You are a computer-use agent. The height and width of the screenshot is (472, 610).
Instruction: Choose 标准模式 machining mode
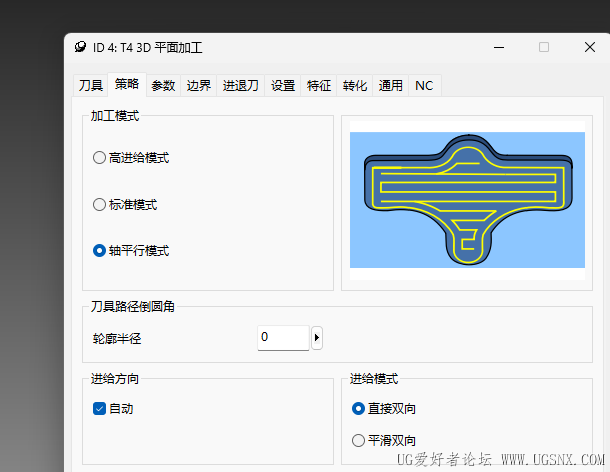click(125, 204)
